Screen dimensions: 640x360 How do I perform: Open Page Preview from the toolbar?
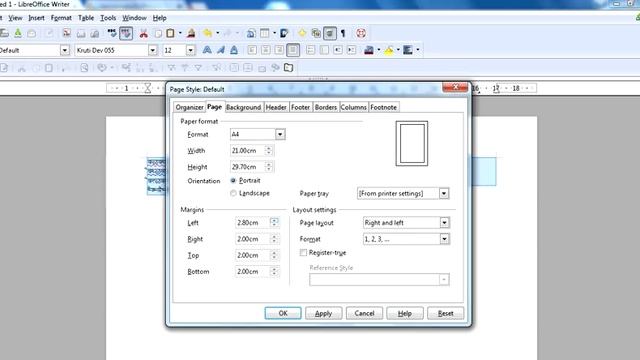pyautogui.click(x=95, y=34)
